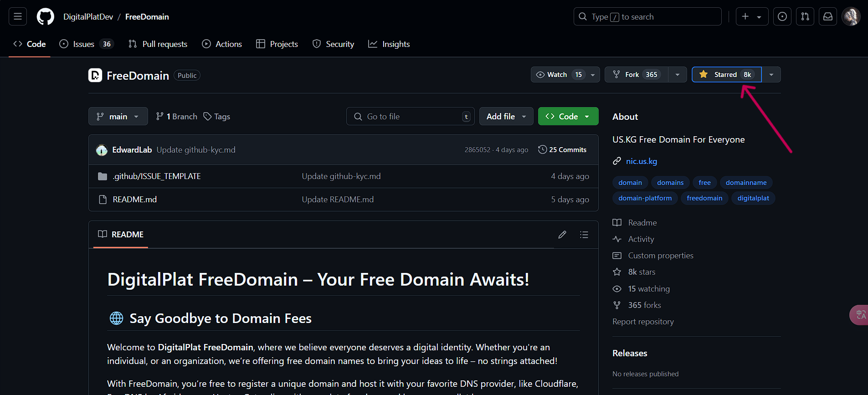Open the Pull requests tab

tap(158, 44)
